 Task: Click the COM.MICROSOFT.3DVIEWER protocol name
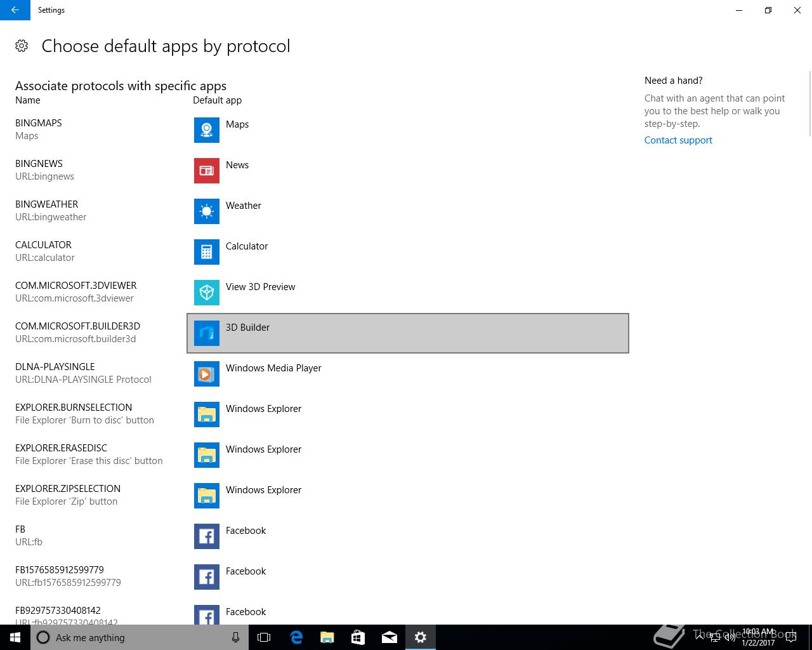tap(76, 286)
